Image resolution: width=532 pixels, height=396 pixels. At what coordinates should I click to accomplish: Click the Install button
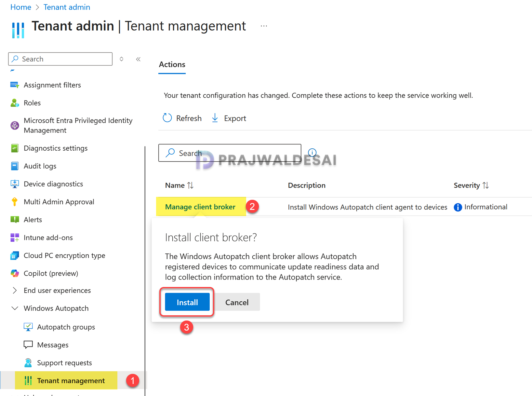(x=187, y=302)
